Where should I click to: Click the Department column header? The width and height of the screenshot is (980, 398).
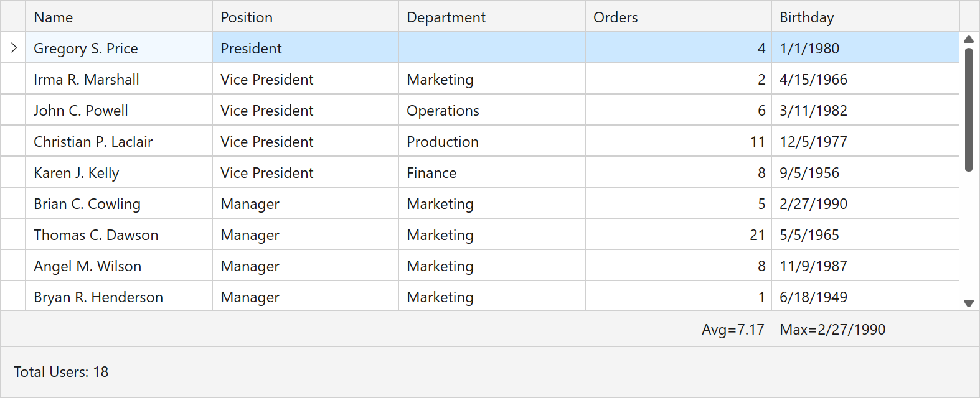coord(491,17)
